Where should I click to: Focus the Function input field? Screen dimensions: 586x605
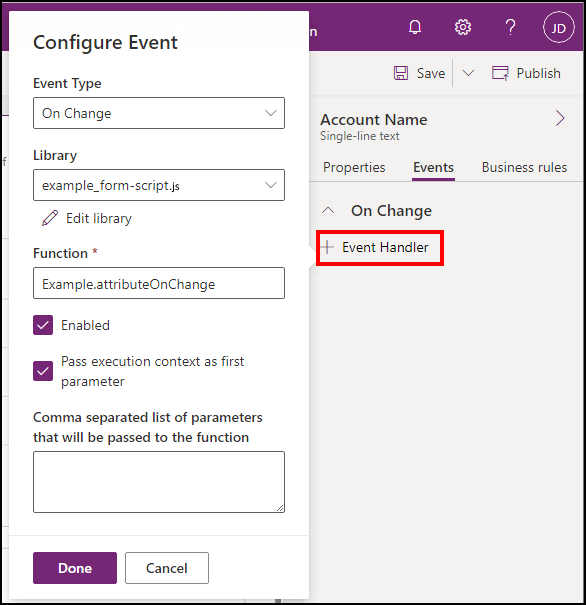point(159,283)
